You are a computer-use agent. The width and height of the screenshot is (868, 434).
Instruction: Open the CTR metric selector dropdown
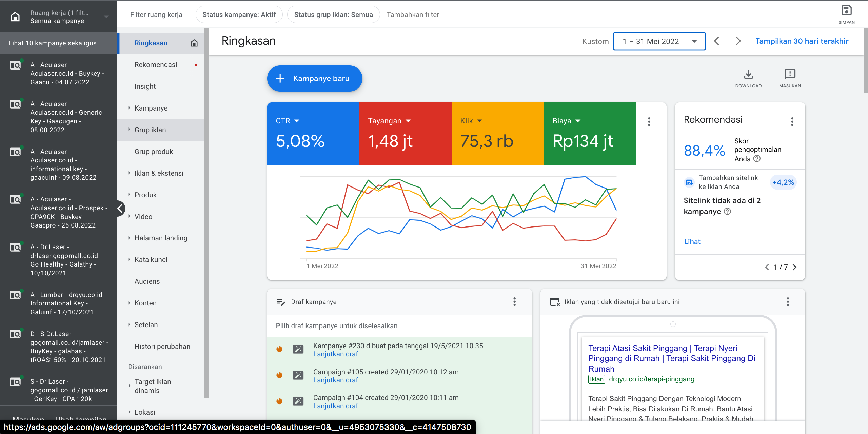297,121
